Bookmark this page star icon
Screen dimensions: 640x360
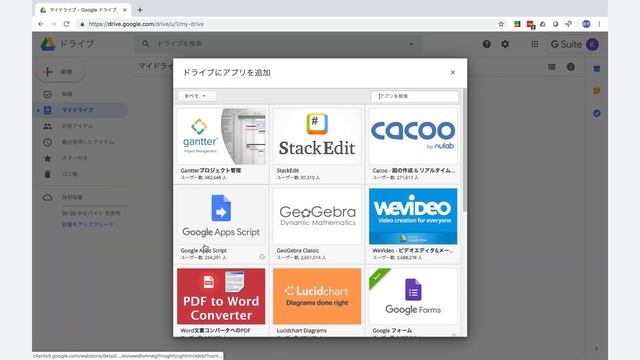point(501,24)
